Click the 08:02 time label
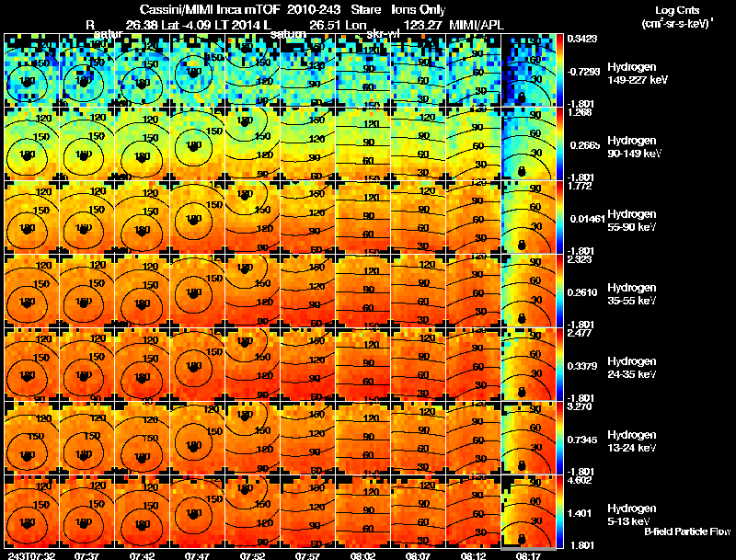This screenshot has height=560, width=736. 363,555
